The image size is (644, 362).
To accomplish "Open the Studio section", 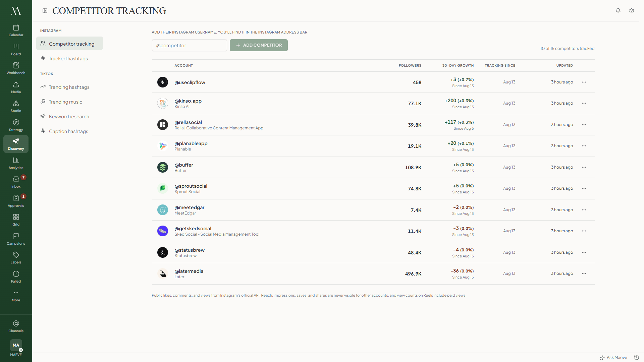I will (16, 106).
